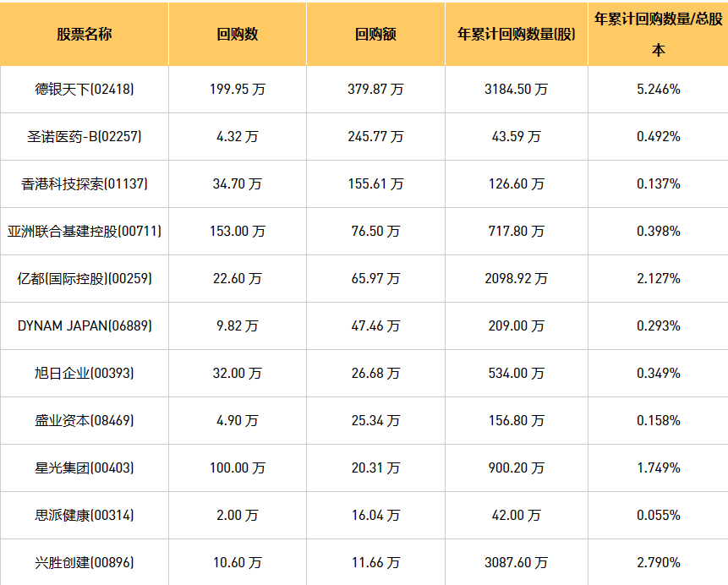Click percentage value 0.398%

click(x=659, y=232)
